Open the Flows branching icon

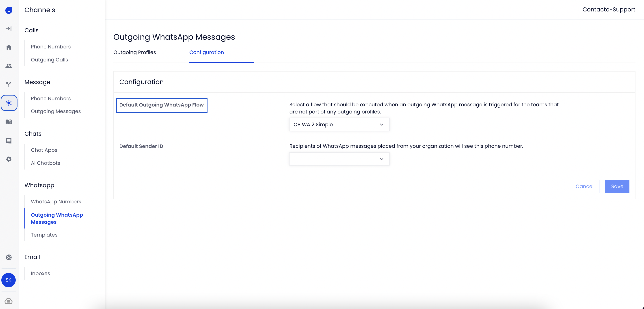9,84
